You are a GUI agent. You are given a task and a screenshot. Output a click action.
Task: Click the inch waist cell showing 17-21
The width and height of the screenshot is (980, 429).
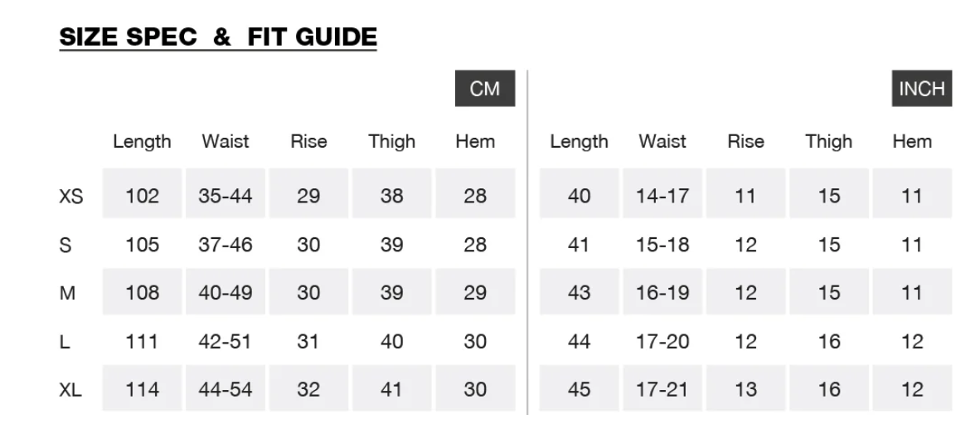[x=662, y=388]
